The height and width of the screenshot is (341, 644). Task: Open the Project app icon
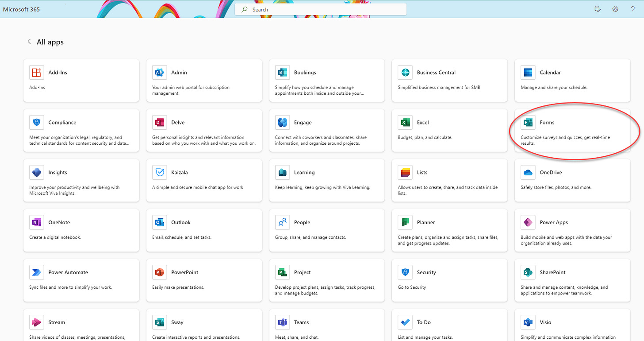coord(282,272)
